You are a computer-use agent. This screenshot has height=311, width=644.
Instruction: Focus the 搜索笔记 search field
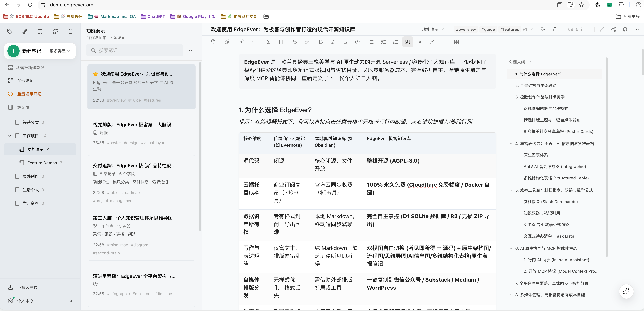pos(135,50)
